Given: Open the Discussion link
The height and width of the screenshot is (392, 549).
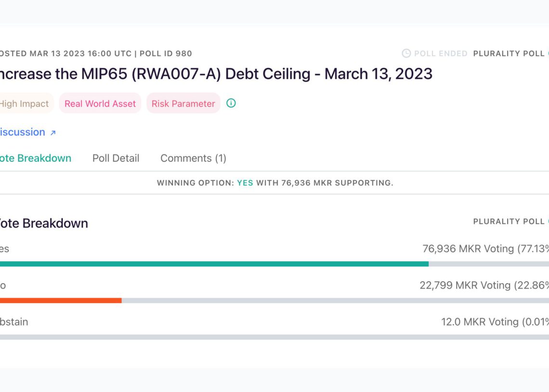Looking at the screenshot, I should (23, 132).
